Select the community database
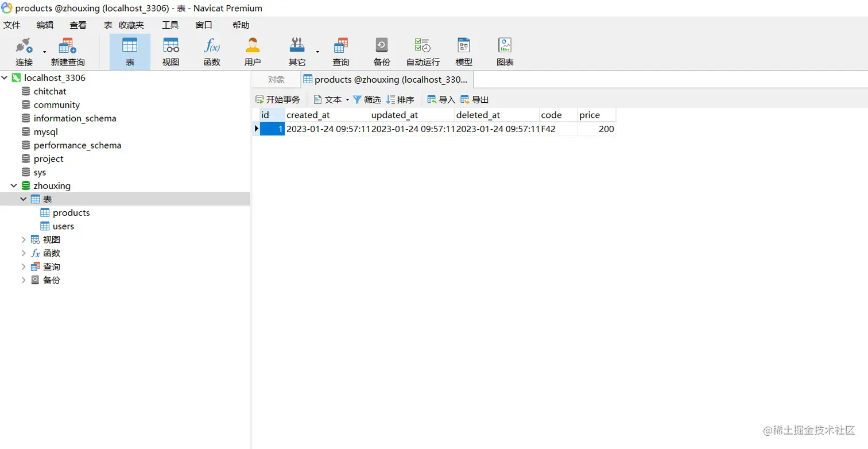Screen dimensions: 868x449 (56, 104)
